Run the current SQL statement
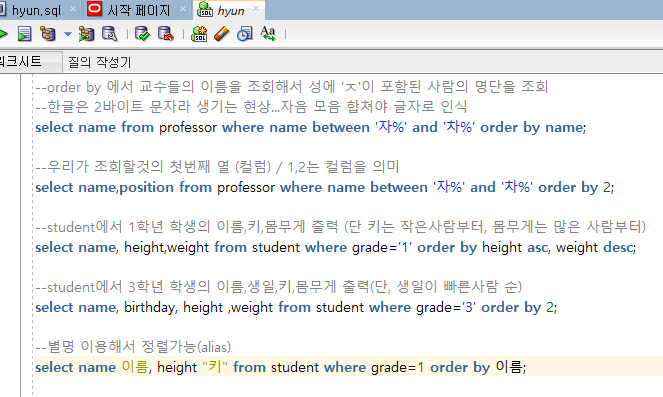Viewport: 663px width, 397px height. pyautogui.click(x=3, y=34)
